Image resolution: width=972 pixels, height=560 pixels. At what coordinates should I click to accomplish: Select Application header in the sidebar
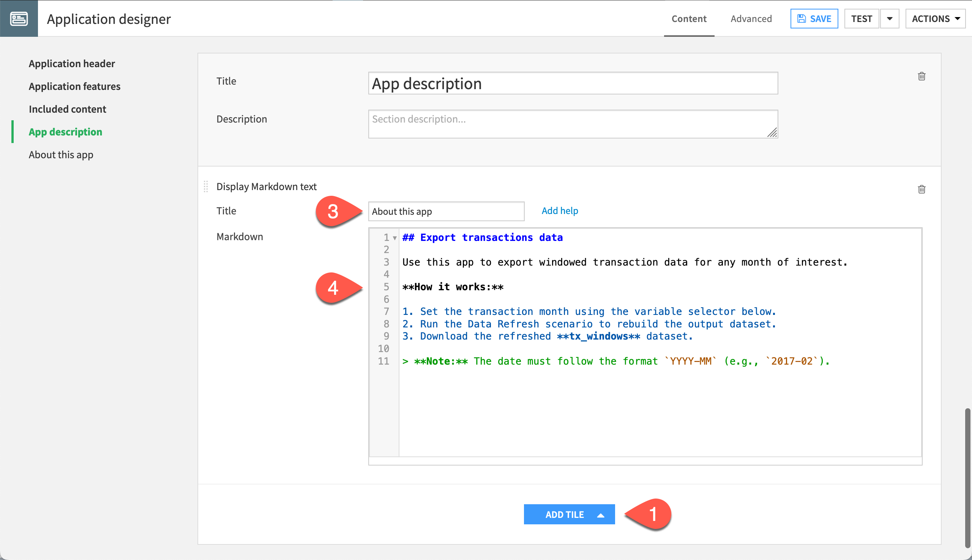click(72, 63)
